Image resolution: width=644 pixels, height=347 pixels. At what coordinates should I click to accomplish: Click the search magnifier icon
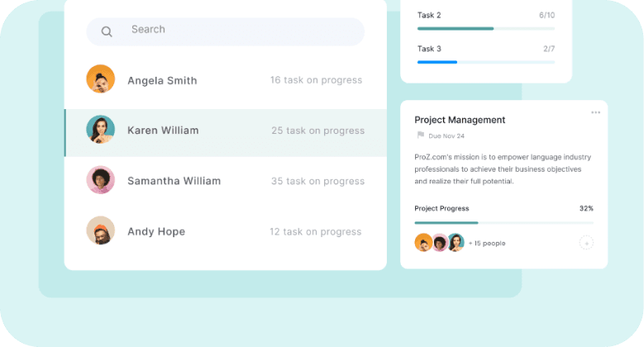click(x=107, y=31)
